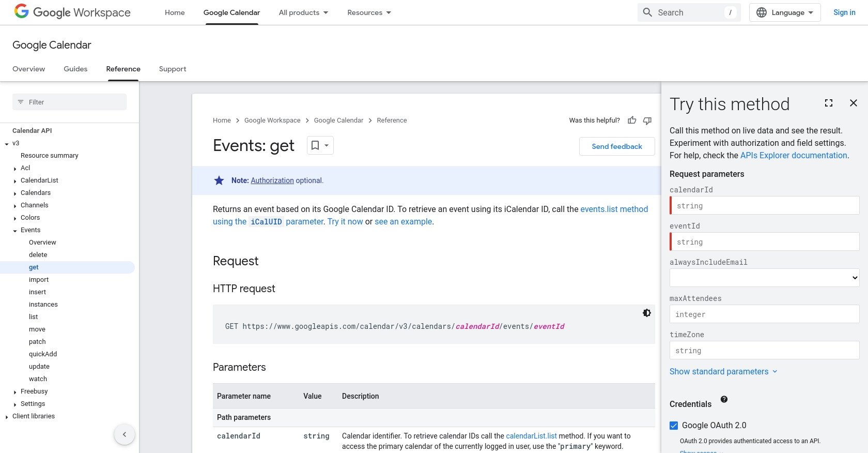Open the All products dropdown

pyautogui.click(x=303, y=12)
